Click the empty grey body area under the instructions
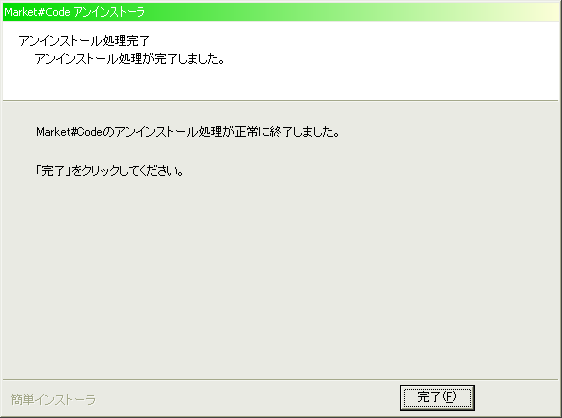Image resolution: width=562 pixels, height=418 pixels. pos(281,276)
